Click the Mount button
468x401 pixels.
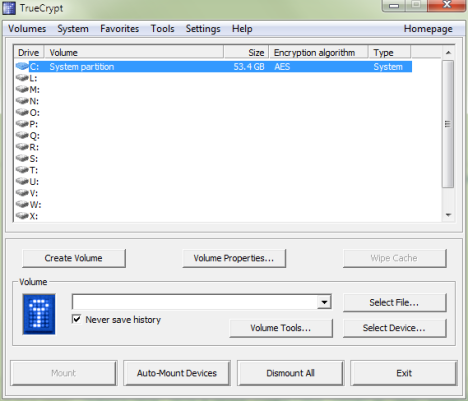64,373
